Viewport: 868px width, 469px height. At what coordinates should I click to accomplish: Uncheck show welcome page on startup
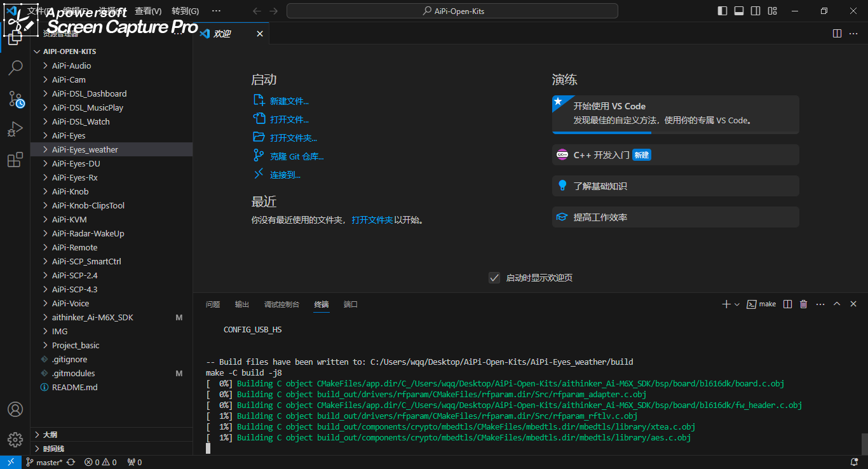coord(494,278)
